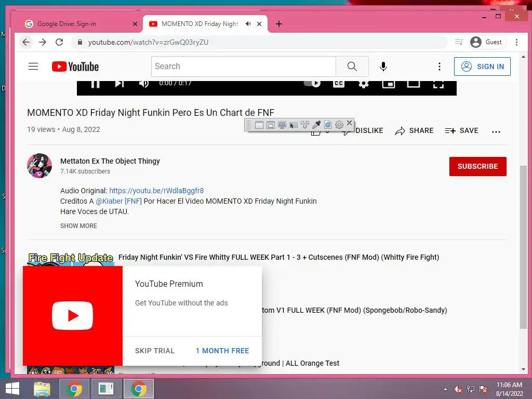Open the channel name Mettaton Ex The Object Thingy

tap(110, 161)
